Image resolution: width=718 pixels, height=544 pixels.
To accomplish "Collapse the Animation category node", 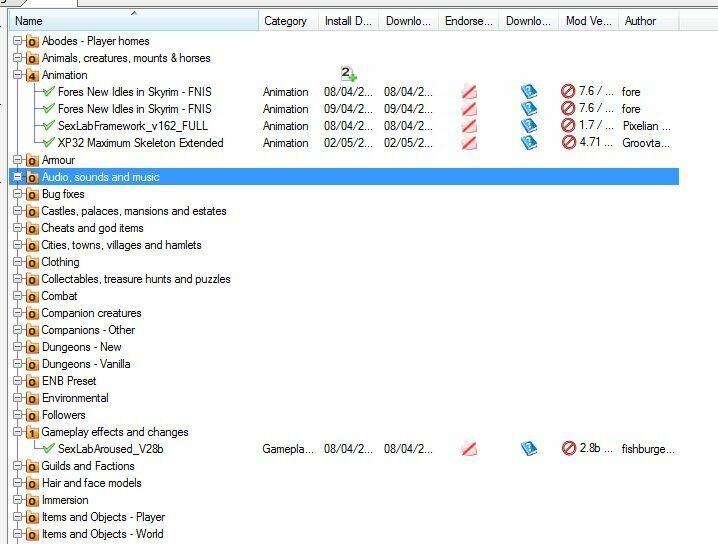I will pos(17,75).
